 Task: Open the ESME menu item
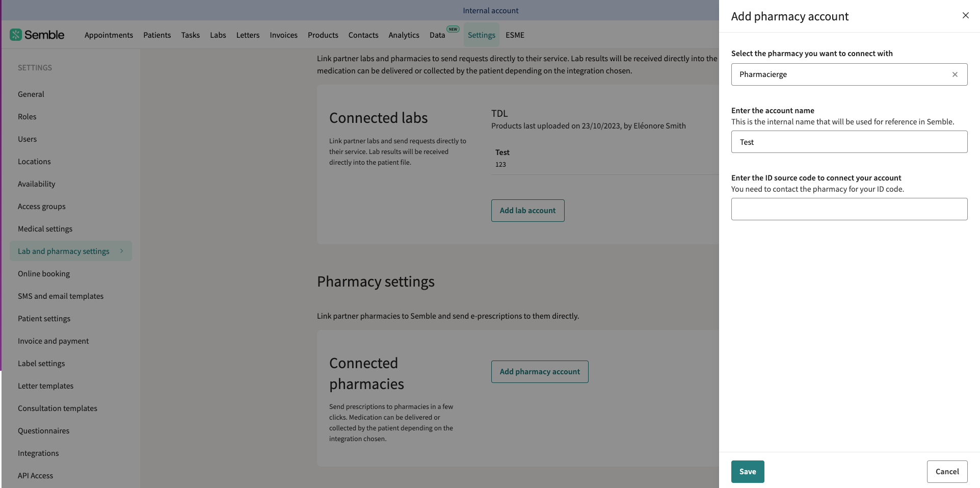515,35
